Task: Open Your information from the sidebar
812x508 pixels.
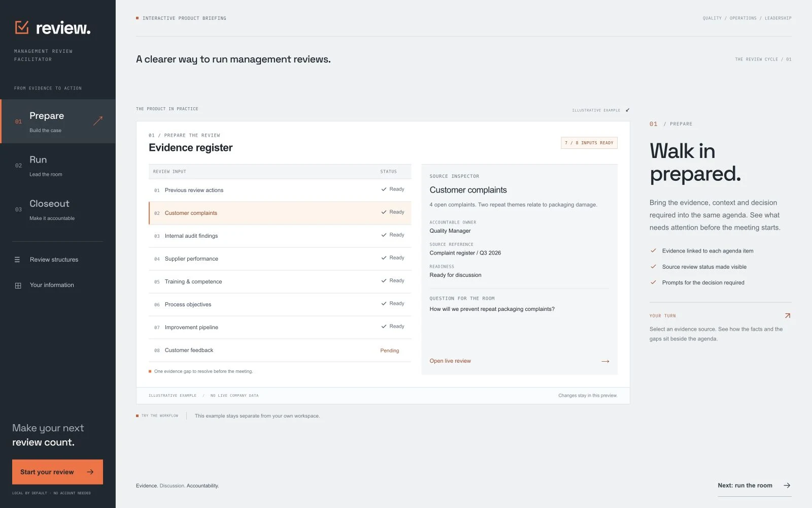Action: click(x=58, y=285)
